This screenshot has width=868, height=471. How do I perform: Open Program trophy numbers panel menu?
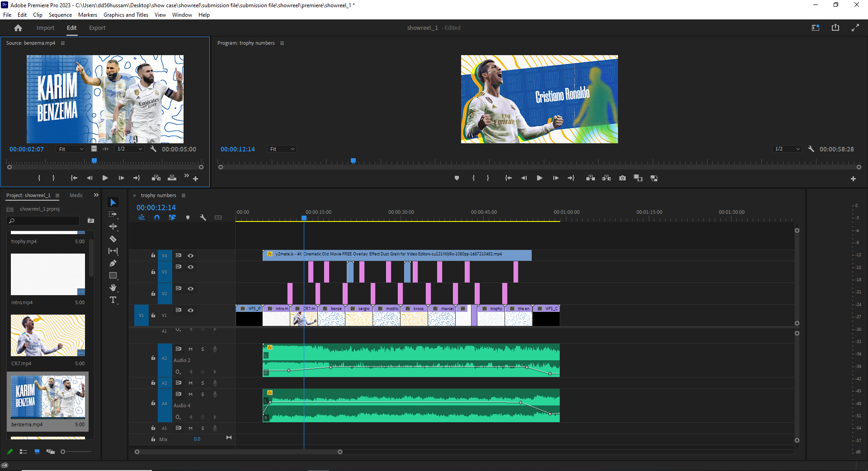click(282, 43)
